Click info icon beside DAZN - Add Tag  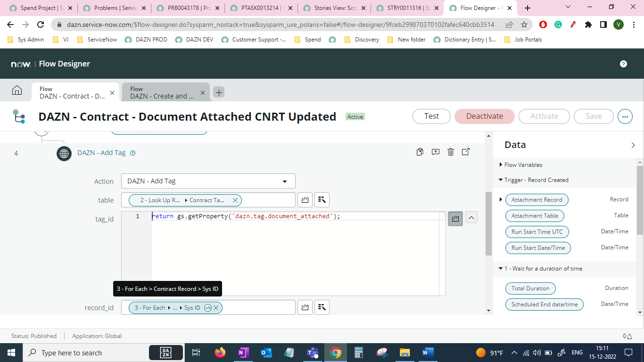click(132, 153)
